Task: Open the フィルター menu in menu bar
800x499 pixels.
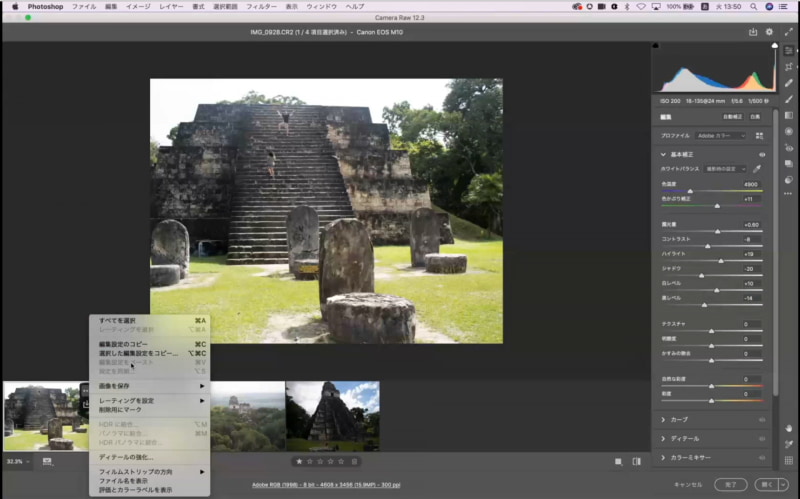Action: [x=261, y=7]
